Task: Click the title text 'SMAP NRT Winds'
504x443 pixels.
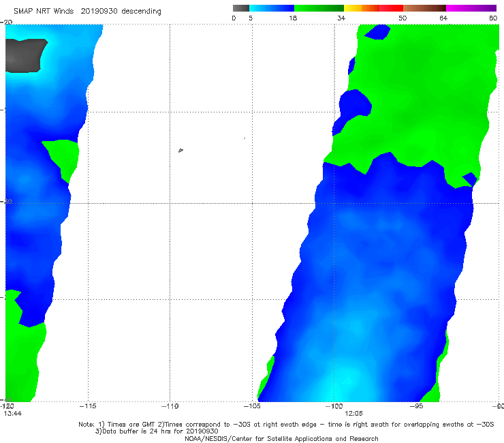Action: click(x=44, y=12)
